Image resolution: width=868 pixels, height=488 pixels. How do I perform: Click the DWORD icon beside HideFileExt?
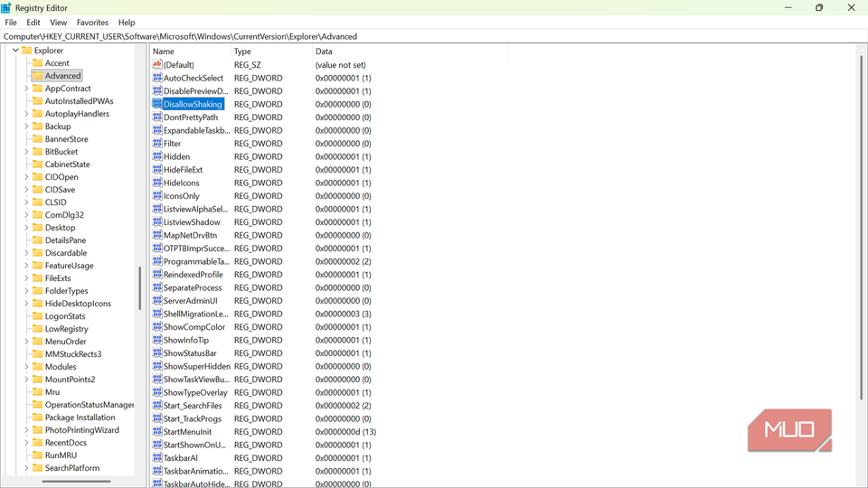click(157, 170)
